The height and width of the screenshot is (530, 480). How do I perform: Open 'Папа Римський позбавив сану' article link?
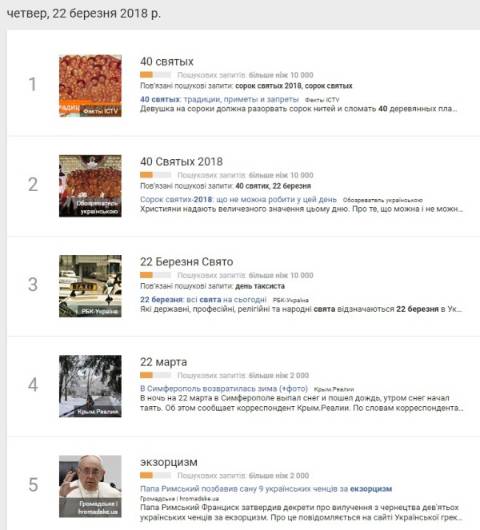click(266, 489)
